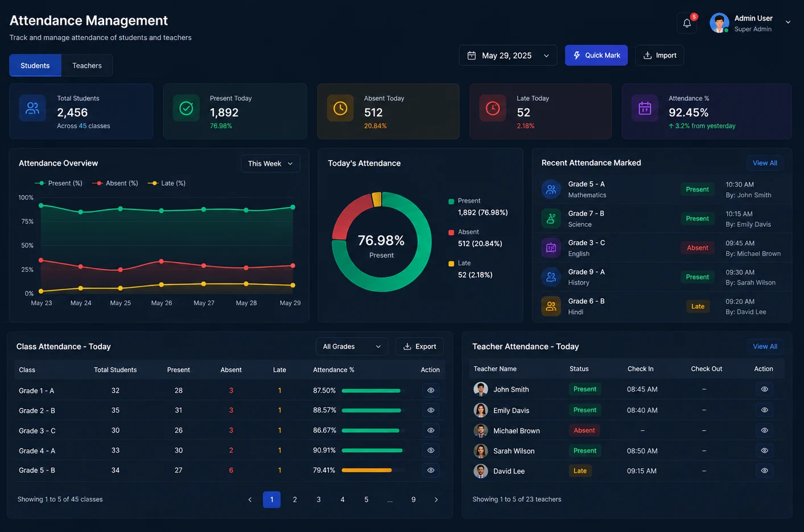View details for Grade 1 - A
Viewport: 804px width, 532px height.
click(431, 390)
